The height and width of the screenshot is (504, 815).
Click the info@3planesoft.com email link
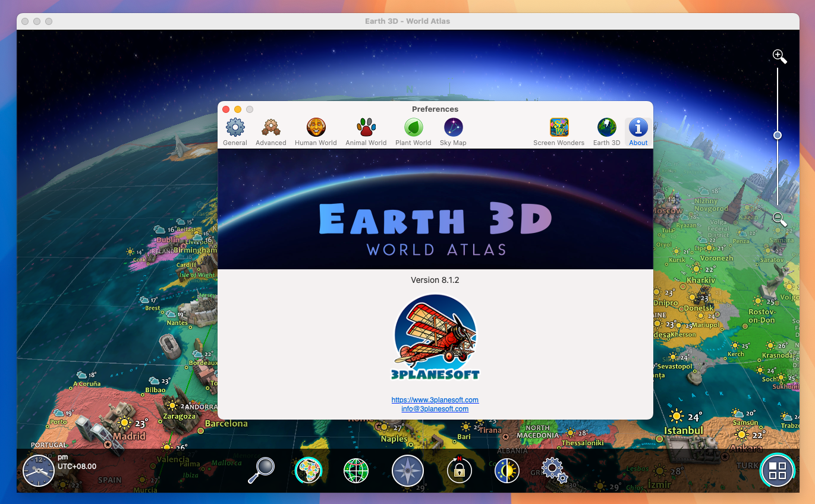pos(435,409)
